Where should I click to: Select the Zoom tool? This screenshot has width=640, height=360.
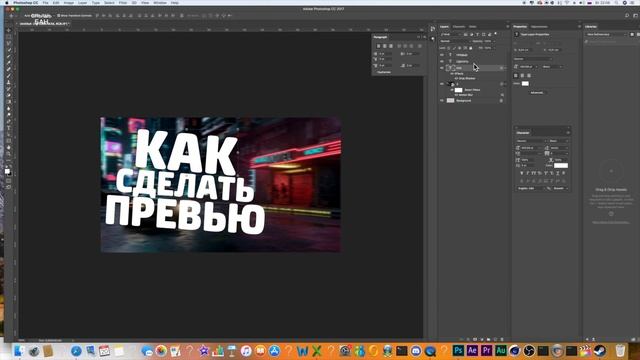point(9,154)
